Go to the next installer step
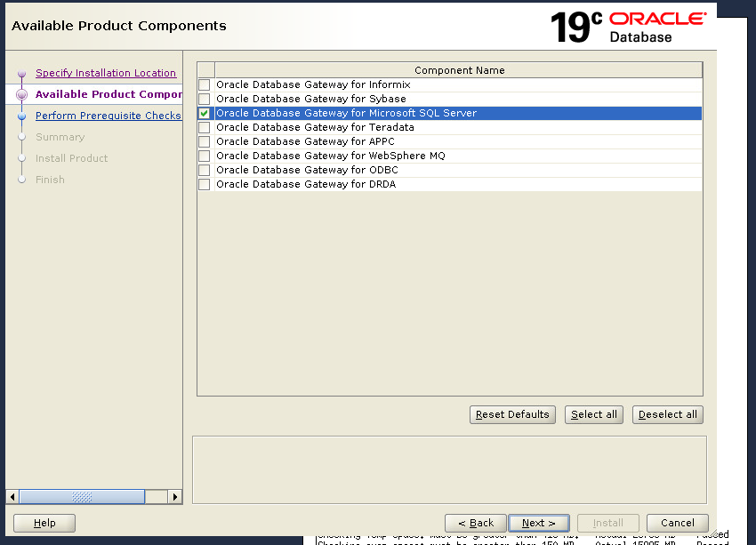 tap(539, 523)
